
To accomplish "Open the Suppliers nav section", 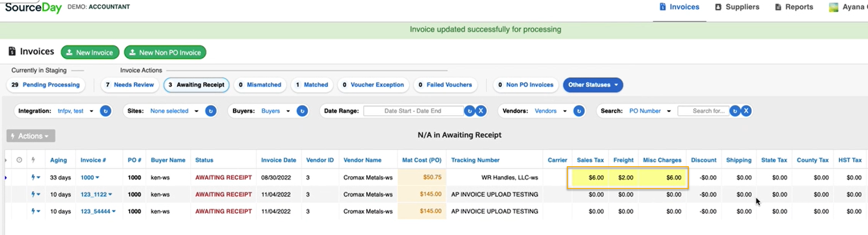I will coord(737,7).
